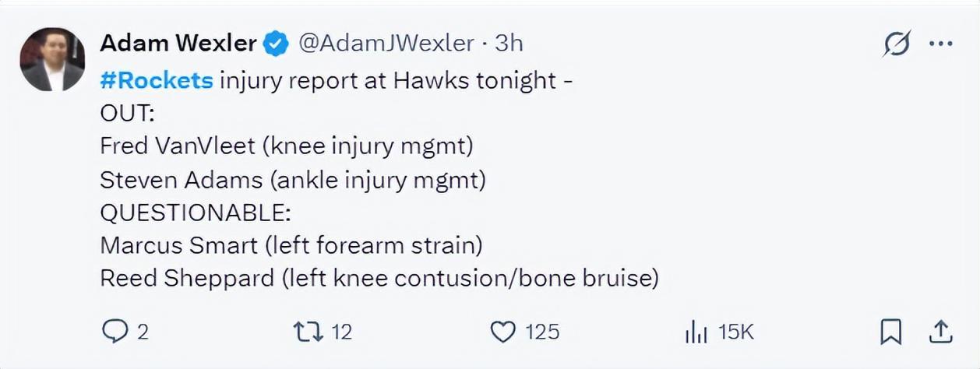Open the three-dot more options menu
The width and height of the screenshot is (980, 369).
coord(941,44)
